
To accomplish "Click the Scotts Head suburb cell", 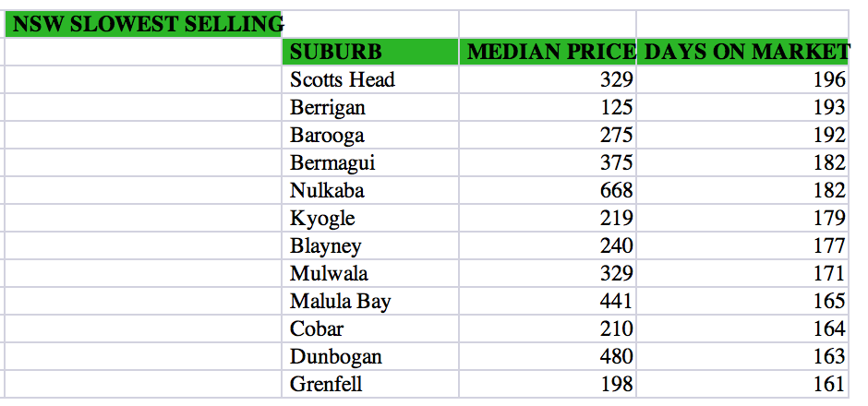I will 370,79.
